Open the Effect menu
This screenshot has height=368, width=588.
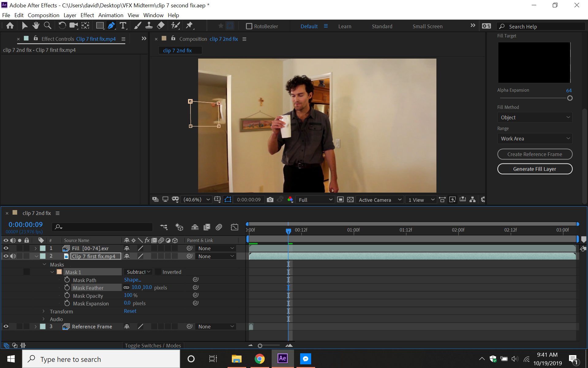pos(87,15)
